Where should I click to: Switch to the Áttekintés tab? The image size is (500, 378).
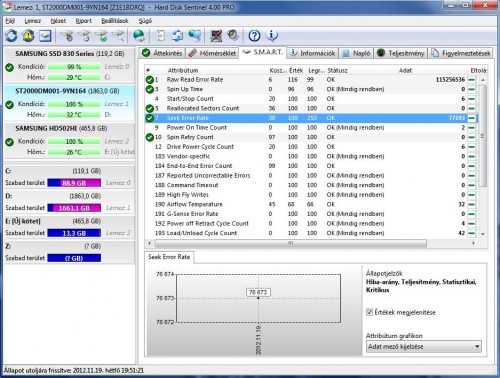[x=162, y=53]
